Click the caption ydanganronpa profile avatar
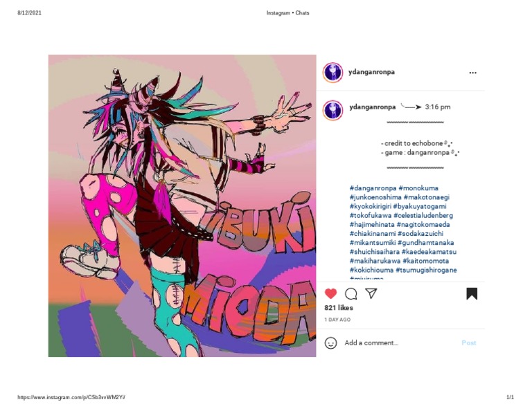The width and height of the screenshot is (532, 411). (332, 111)
